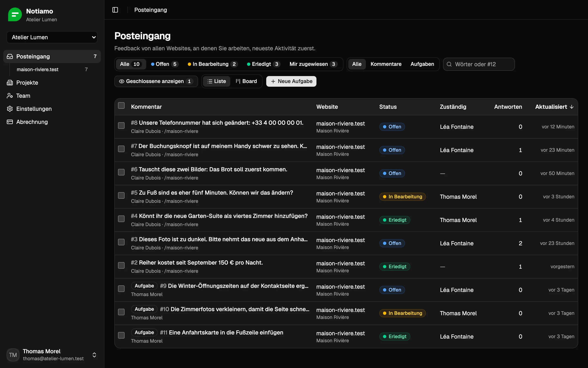The height and width of the screenshot is (368, 588).
Task: Focus the Wörter oder #12 search field
Action: coord(479,64)
